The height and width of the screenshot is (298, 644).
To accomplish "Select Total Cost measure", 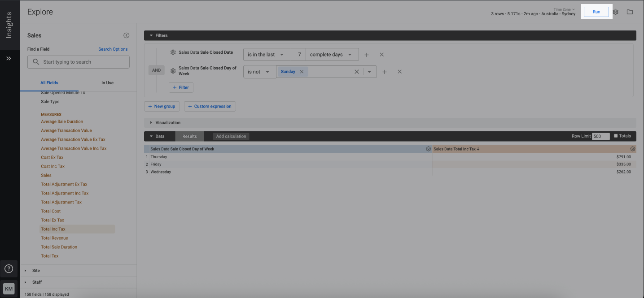I will click(x=51, y=211).
